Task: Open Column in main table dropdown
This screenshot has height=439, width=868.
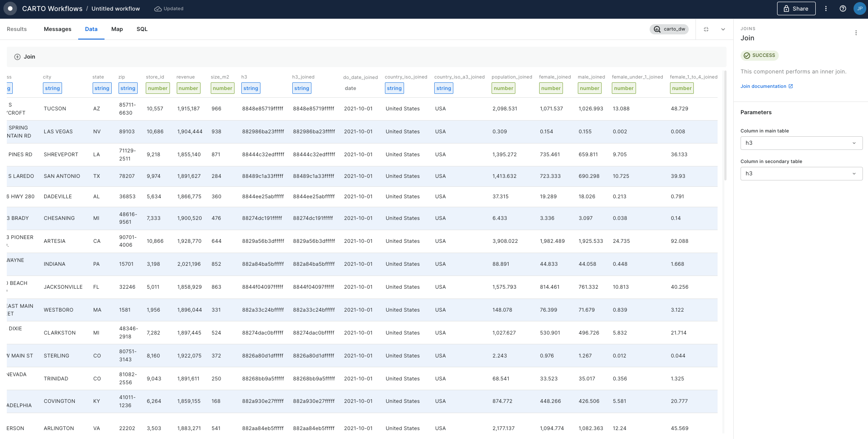Action: 801,143
